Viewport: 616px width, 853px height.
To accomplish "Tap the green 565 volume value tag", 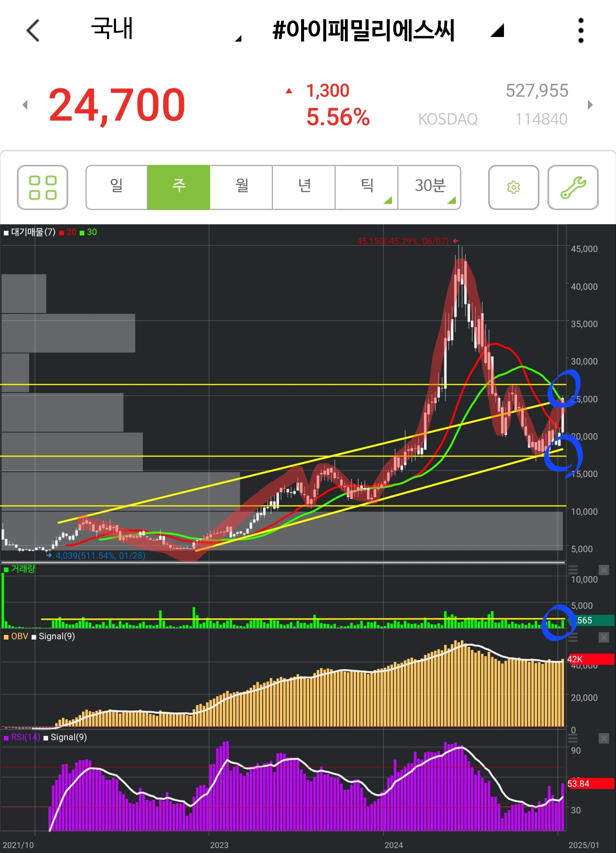I will pos(591,620).
